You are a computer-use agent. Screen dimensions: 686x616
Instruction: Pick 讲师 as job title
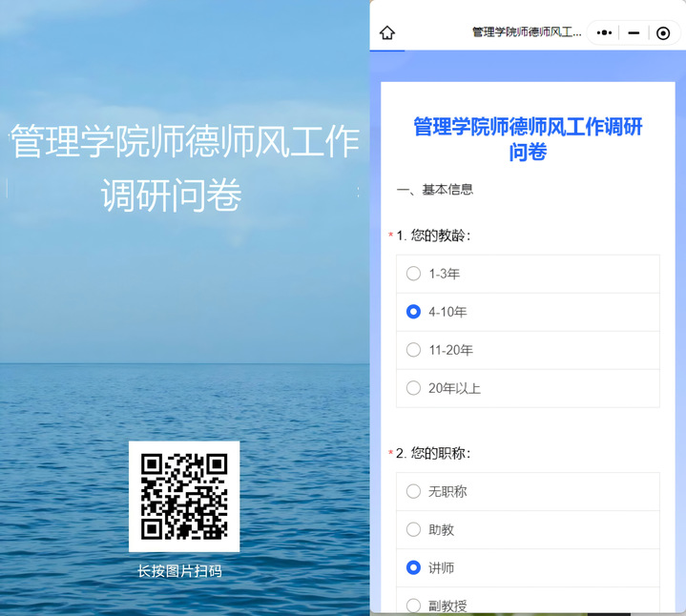click(x=528, y=568)
